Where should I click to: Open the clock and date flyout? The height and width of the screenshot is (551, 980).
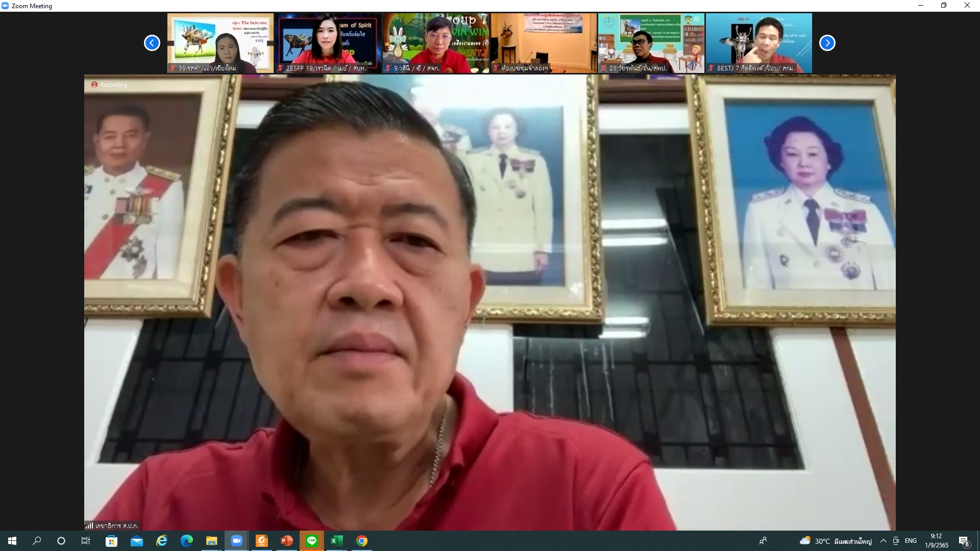[936, 541]
